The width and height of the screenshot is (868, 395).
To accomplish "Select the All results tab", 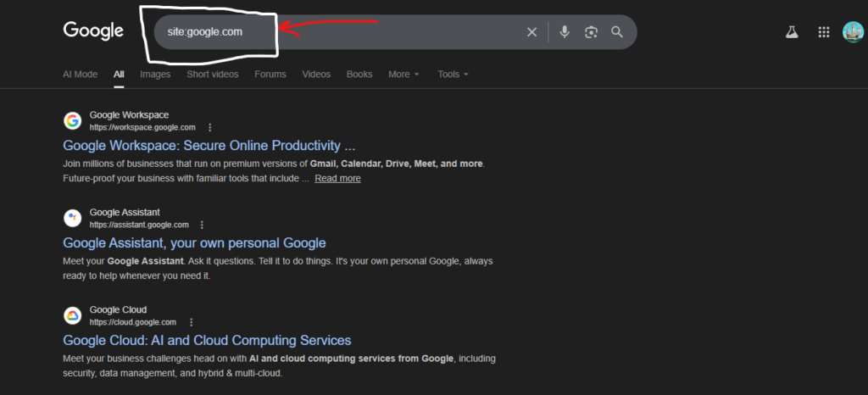I will pos(119,74).
